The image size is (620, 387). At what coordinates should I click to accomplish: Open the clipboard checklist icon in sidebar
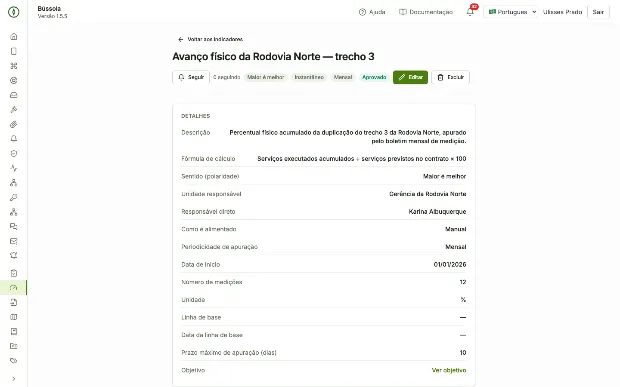pos(13,273)
